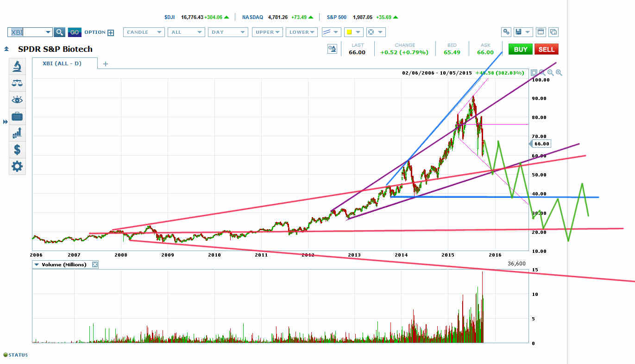The image size is (635, 364).
Task: Click the first zoom magnifier icon
Action: [542, 72]
